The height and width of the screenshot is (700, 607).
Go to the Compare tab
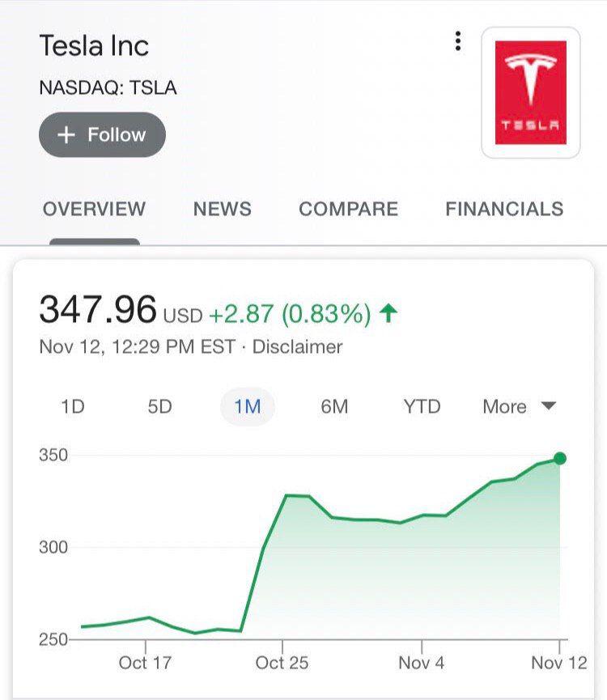[348, 209]
